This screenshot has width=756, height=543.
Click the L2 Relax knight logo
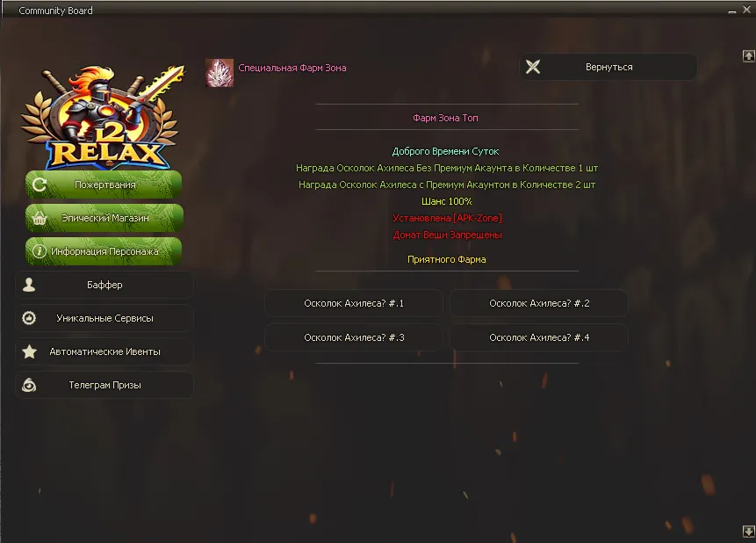pos(103,116)
